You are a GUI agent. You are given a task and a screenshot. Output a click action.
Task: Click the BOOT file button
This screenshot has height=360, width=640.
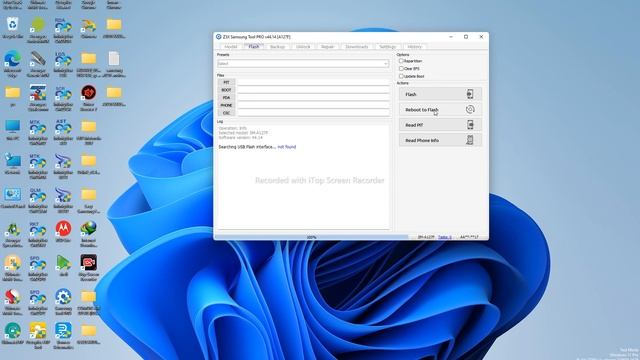pos(226,90)
